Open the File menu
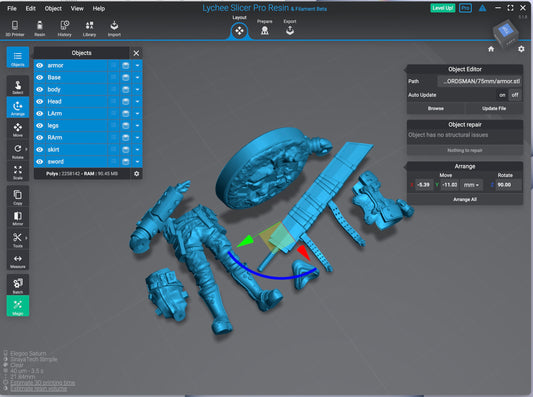533x397 pixels. pyautogui.click(x=12, y=8)
